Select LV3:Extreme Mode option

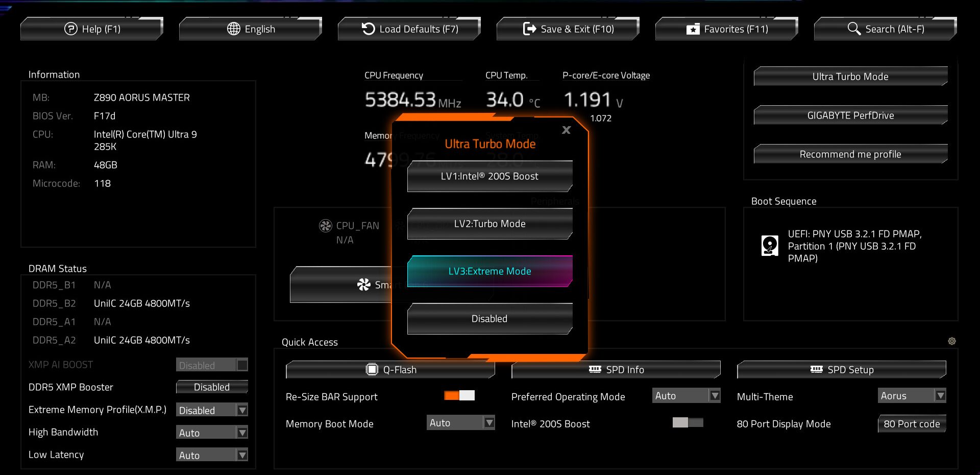click(x=490, y=271)
